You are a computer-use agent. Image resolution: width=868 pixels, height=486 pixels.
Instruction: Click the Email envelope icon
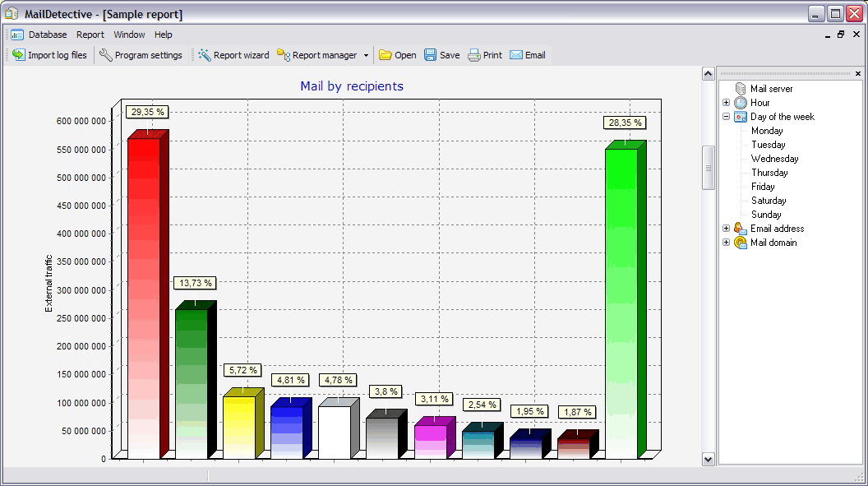tap(516, 55)
